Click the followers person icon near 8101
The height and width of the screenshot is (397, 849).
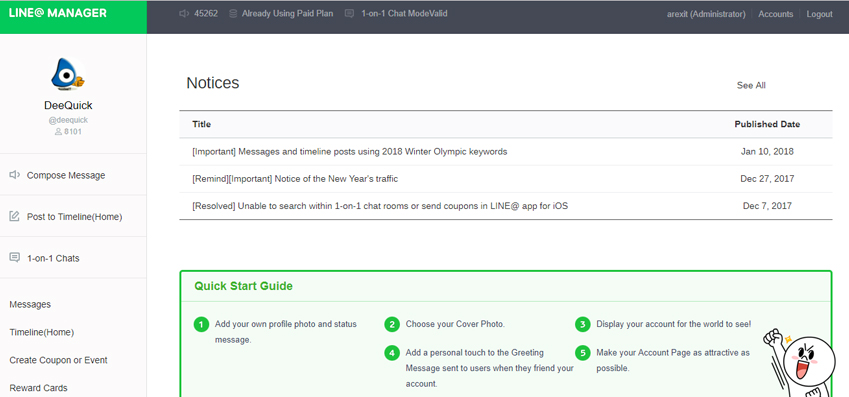coord(58,132)
